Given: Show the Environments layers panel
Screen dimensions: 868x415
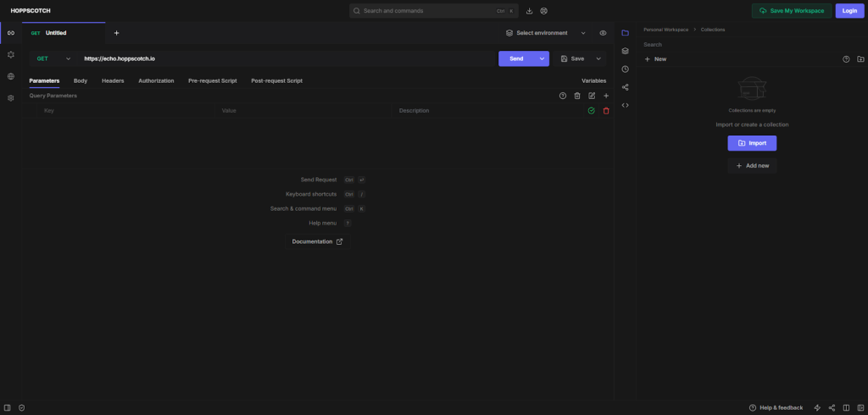Looking at the screenshot, I should click(625, 51).
